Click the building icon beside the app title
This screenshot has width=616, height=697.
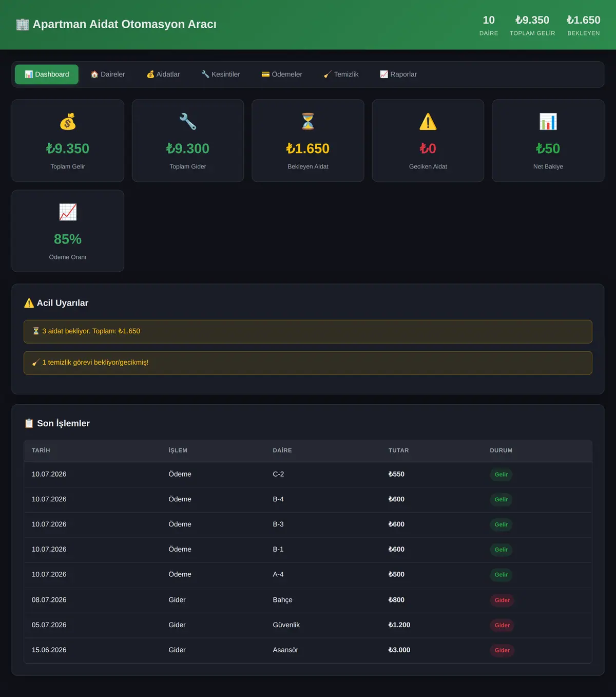[23, 24]
